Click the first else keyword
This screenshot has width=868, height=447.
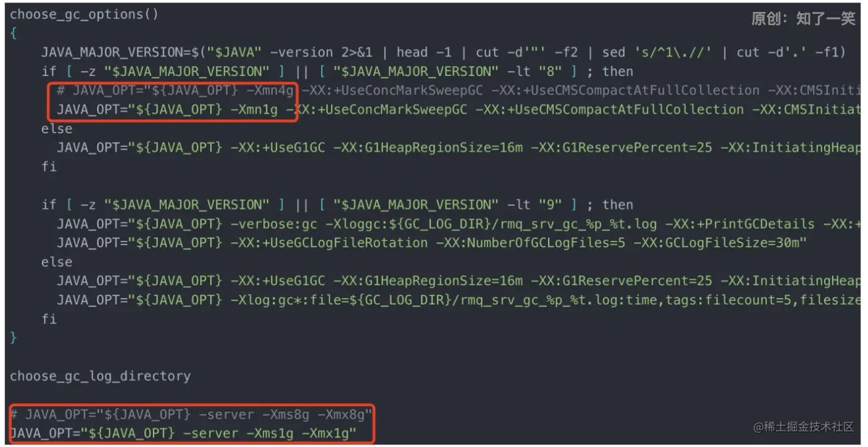57,129
